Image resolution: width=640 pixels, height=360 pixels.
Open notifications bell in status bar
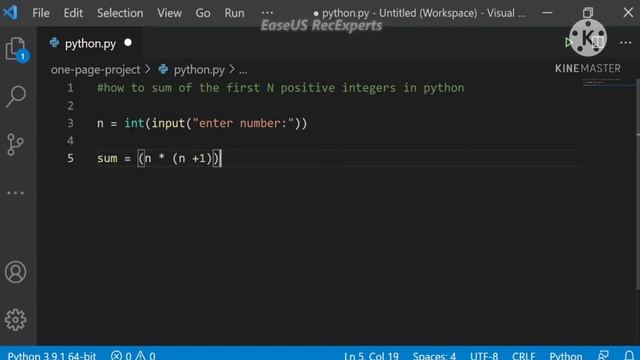tap(629, 355)
